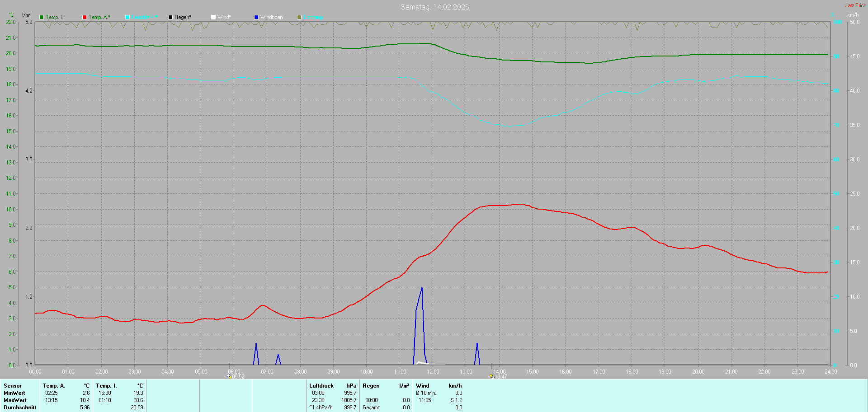The height and width of the screenshot is (412, 868).
Task: Click the chart title 'Samstag, 14.02.2026'
Action: (x=435, y=7)
